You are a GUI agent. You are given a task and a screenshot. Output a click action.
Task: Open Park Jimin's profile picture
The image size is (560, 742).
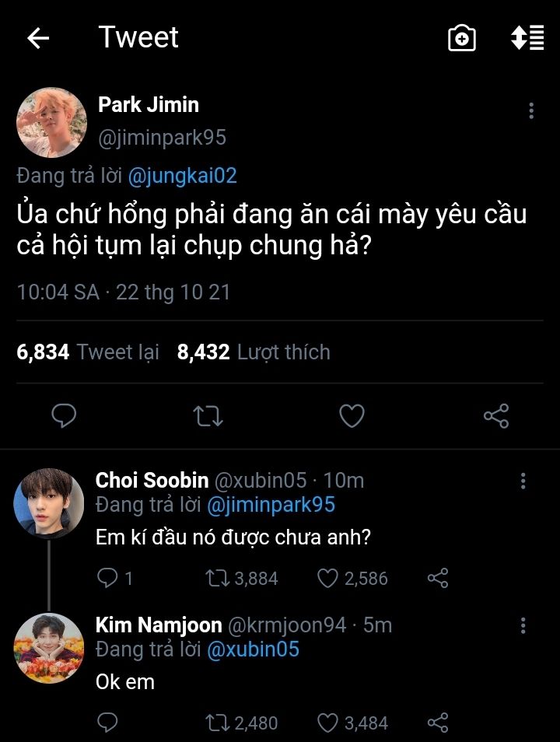click(51, 122)
